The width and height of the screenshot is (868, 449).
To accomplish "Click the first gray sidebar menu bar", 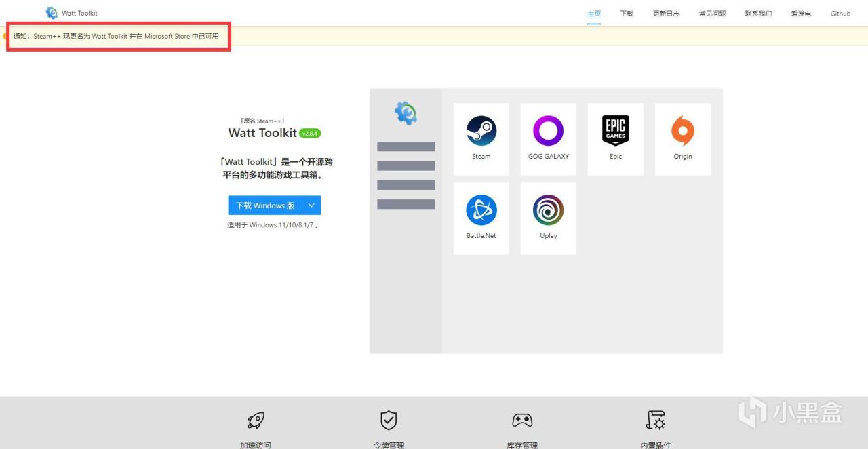I will click(x=406, y=147).
